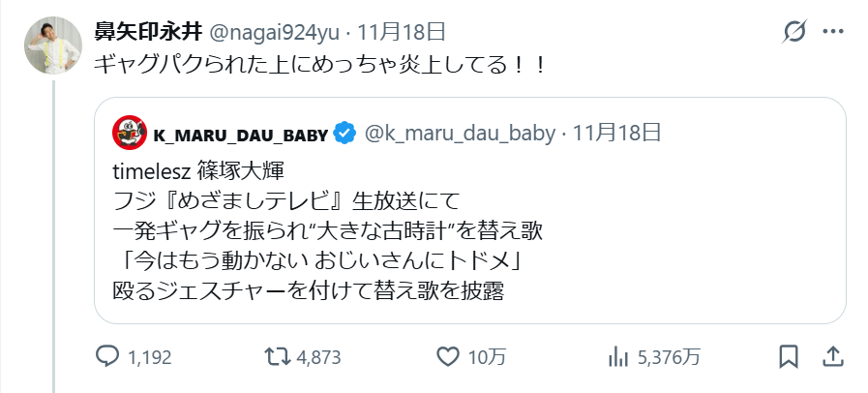Image resolution: width=868 pixels, height=393 pixels.
Task: Open the 11月18日 timestamp of main tweet
Action: 402,33
